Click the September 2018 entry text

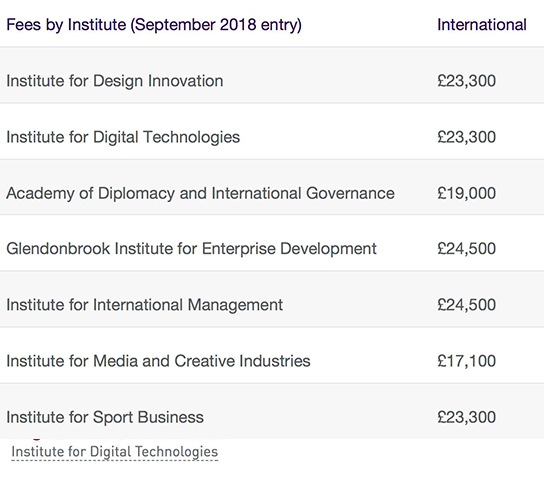216,25
